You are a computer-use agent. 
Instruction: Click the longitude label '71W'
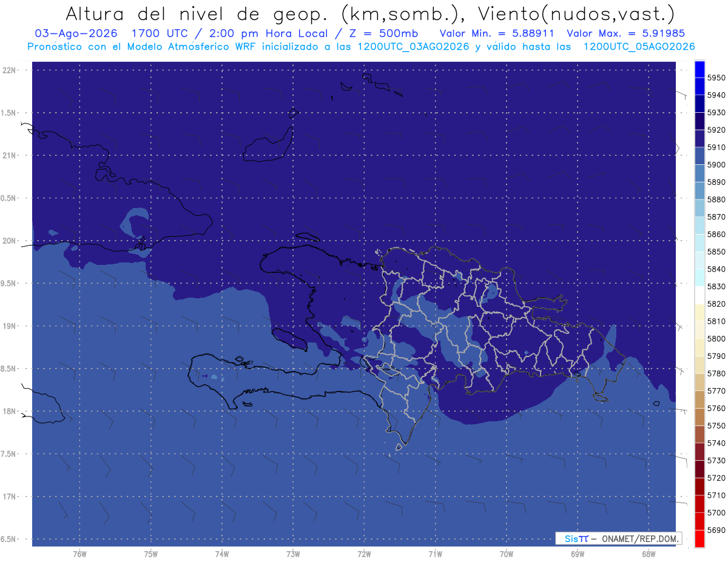(x=435, y=554)
